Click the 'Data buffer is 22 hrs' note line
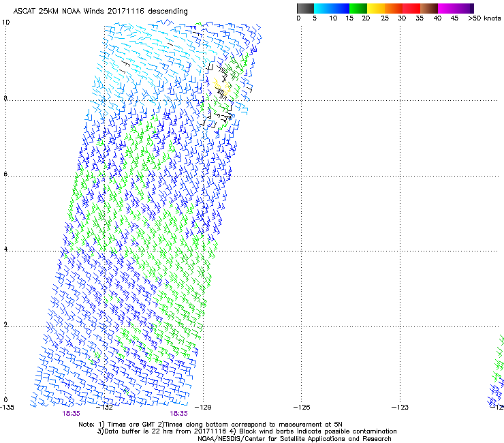Image resolution: width=504 pixels, height=443 pixels. (247, 431)
